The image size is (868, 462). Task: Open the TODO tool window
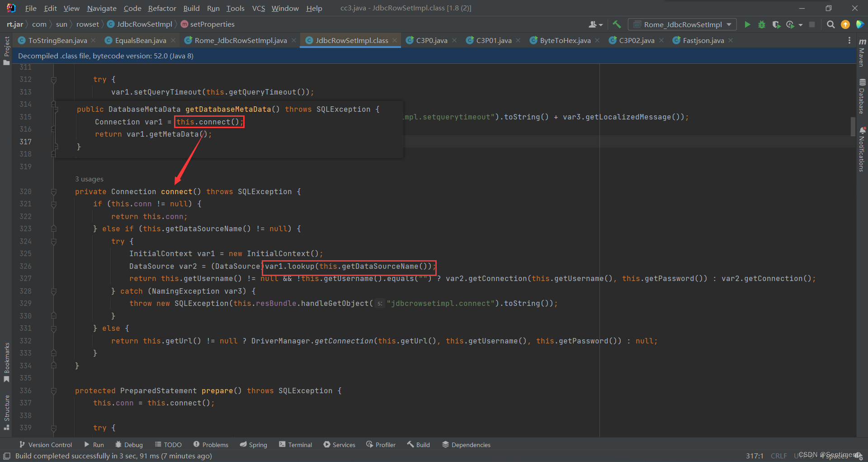click(x=168, y=445)
